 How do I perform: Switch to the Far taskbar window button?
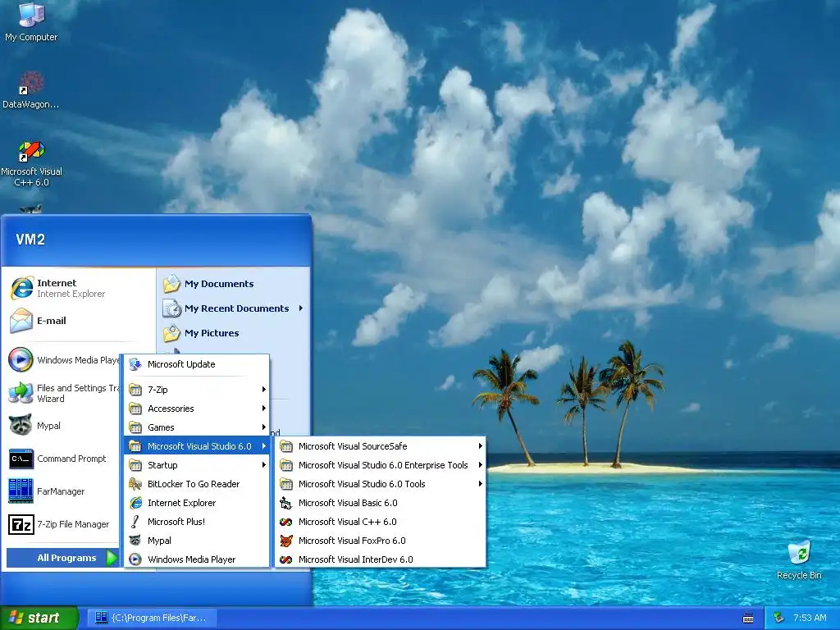pyautogui.click(x=152, y=619)
